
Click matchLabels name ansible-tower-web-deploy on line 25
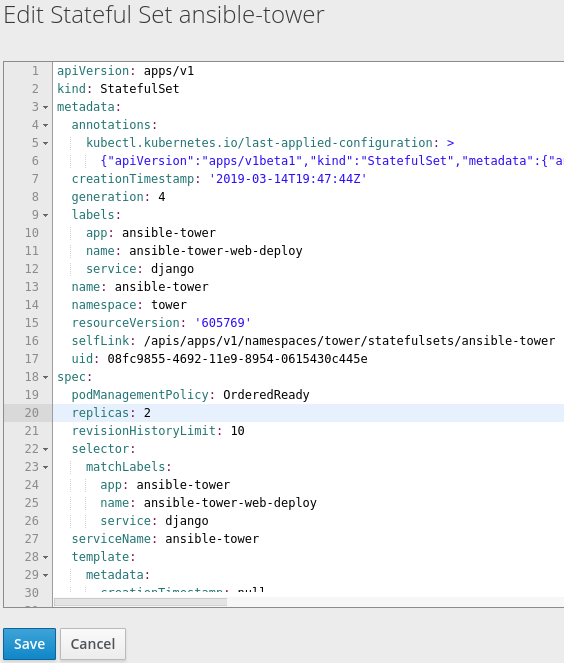pos(230,503)
